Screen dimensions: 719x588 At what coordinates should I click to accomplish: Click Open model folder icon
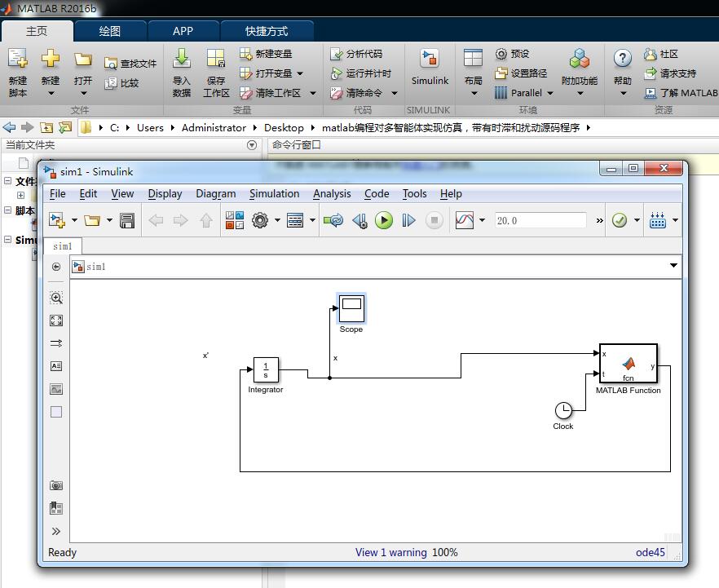point(92,221)
